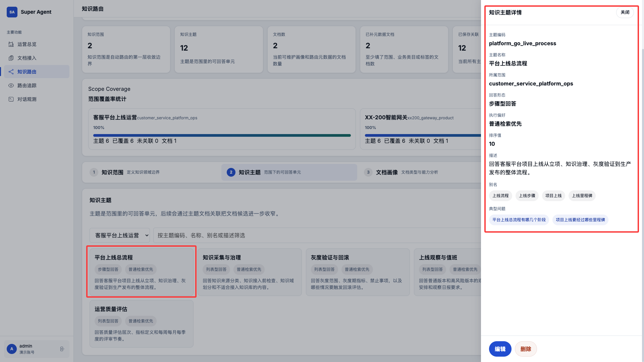This screenshot has height=362, width=644.
Task: Click the knowledge routing share icon
Action: (x=11, y=72)
